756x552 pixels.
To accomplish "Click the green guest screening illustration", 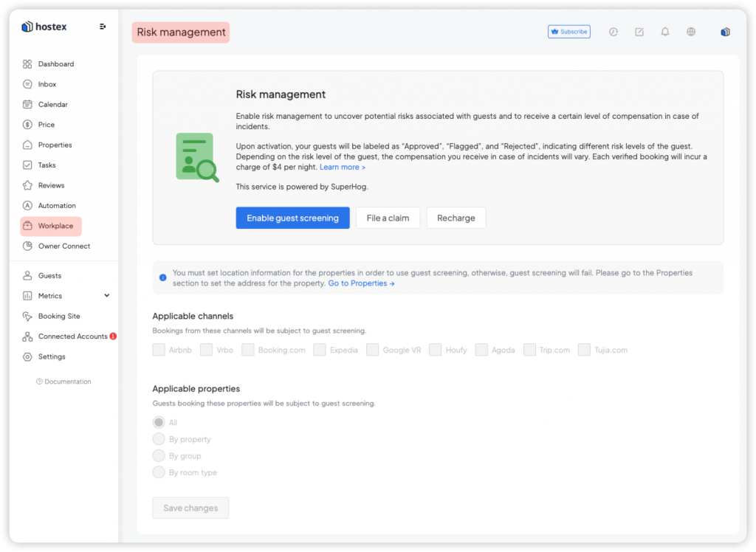I will pyautogui.click(x=197, y=158).
